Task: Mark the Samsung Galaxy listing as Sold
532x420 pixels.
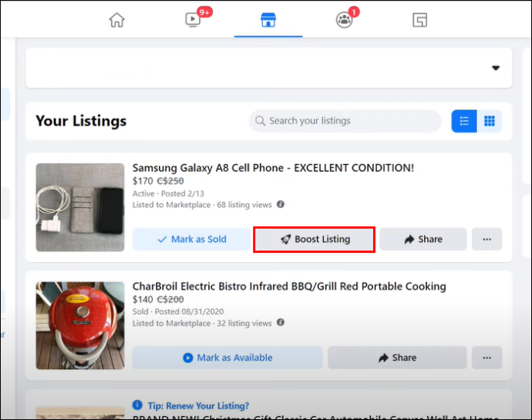Action: click(191, 239)
